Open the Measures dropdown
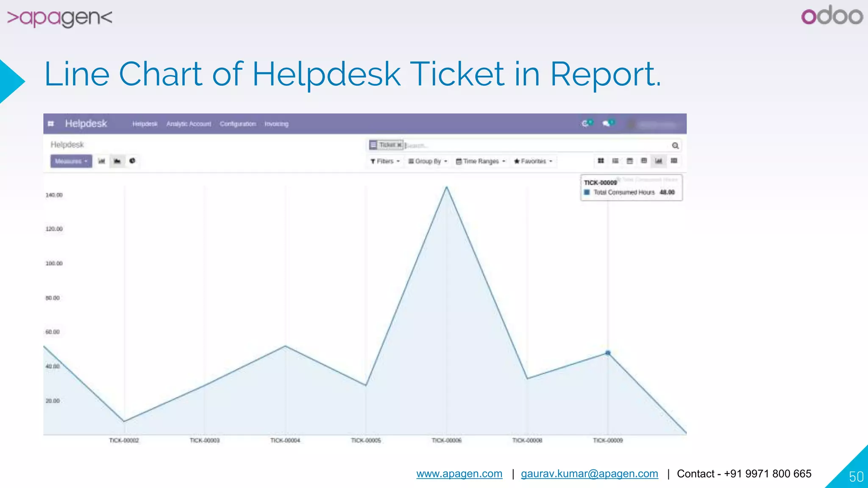 pyautogui.click(x=71, y=161)
